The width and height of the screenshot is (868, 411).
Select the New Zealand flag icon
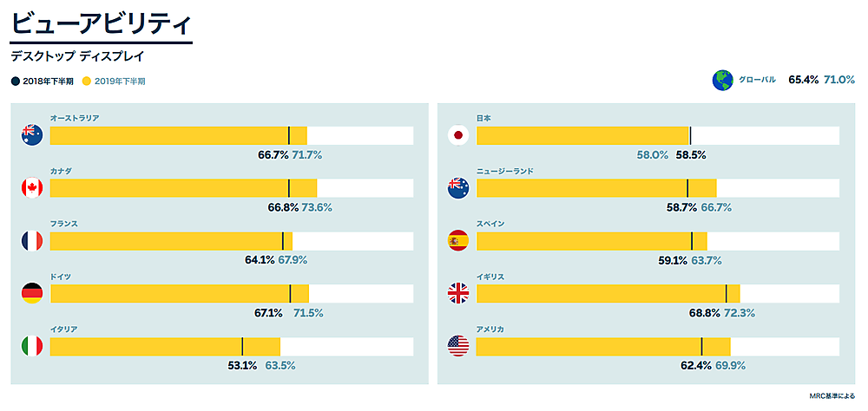coord(458,188)
